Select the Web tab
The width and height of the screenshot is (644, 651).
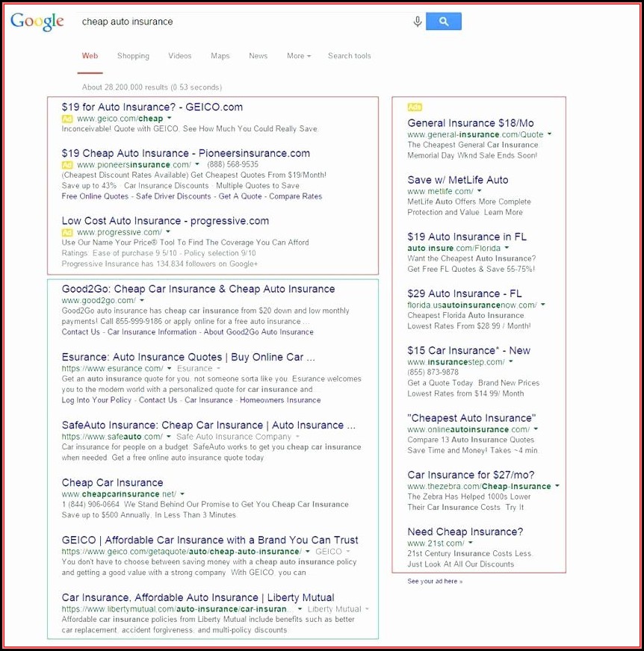tap(90, 56)
